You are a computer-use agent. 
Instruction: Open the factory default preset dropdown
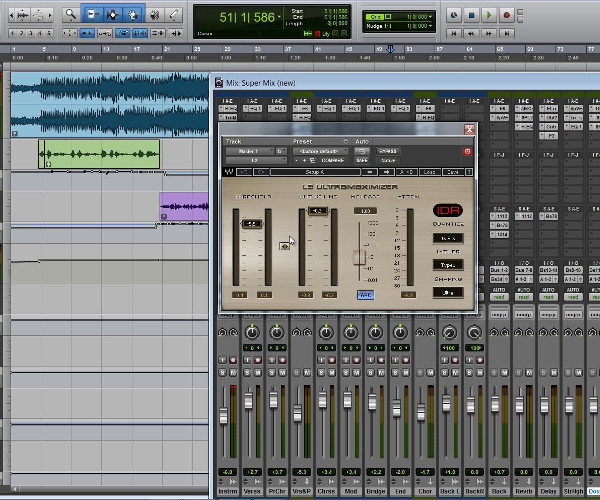tap(318, 151)
